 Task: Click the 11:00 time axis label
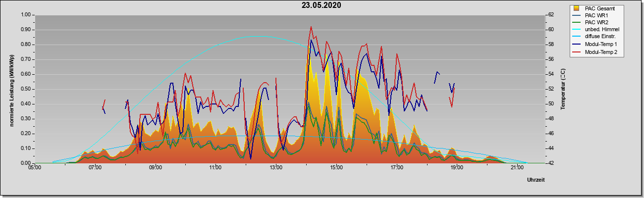pos(215,168)
